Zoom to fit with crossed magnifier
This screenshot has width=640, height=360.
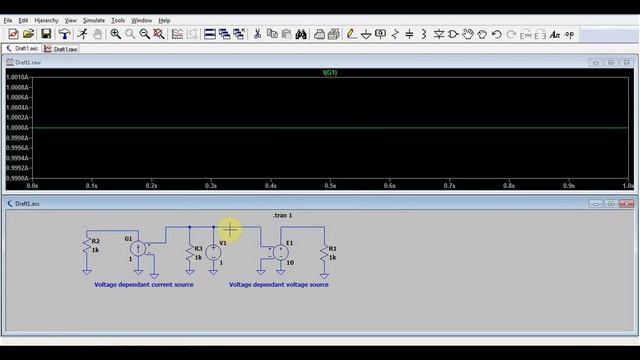tap(159, 34)
